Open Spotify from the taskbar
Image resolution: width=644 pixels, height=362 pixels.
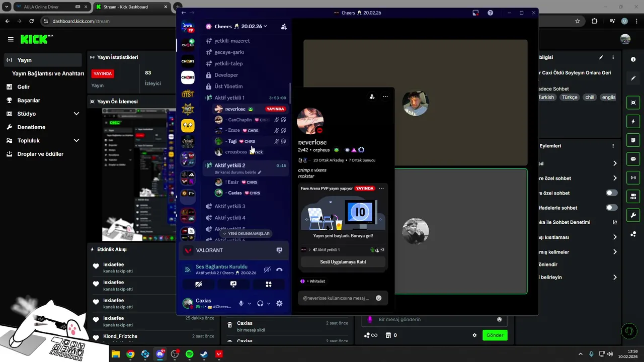(189, 354)
